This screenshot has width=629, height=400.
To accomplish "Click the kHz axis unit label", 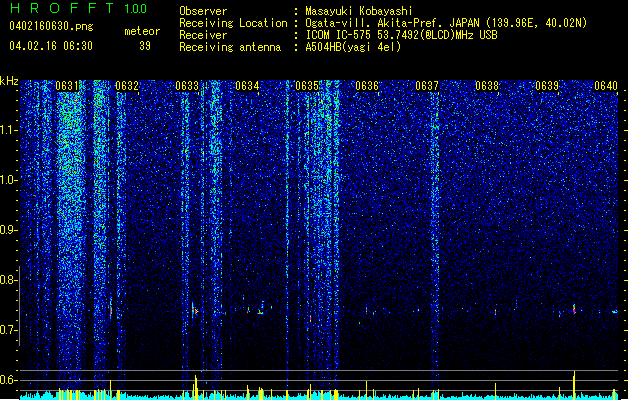I will [x=9, y=81].
